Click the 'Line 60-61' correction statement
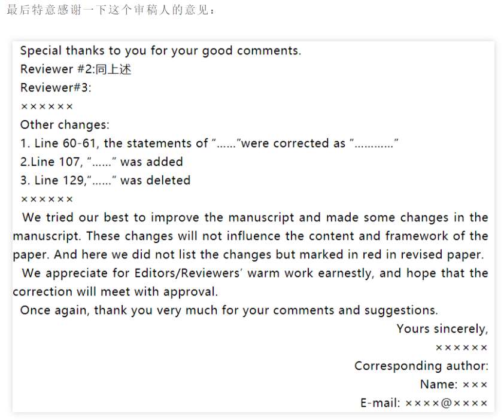504x420 pixels. pos(210,144)
